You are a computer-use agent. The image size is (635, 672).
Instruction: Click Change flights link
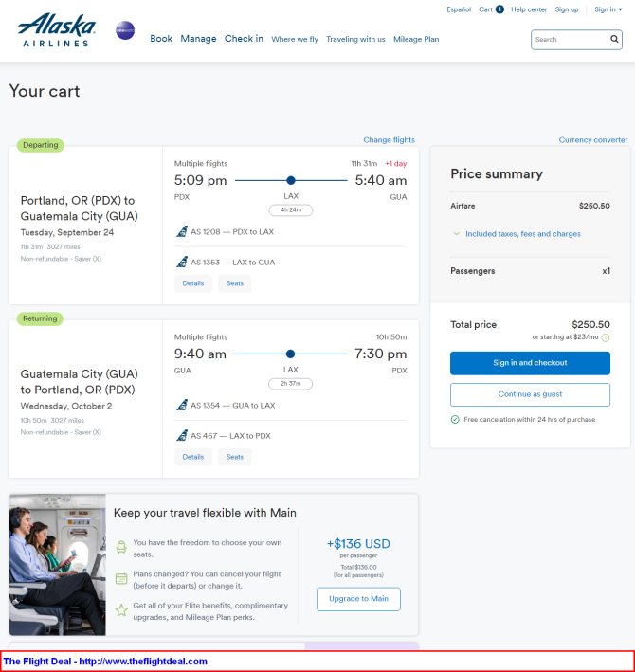click(x=389, y=140)
